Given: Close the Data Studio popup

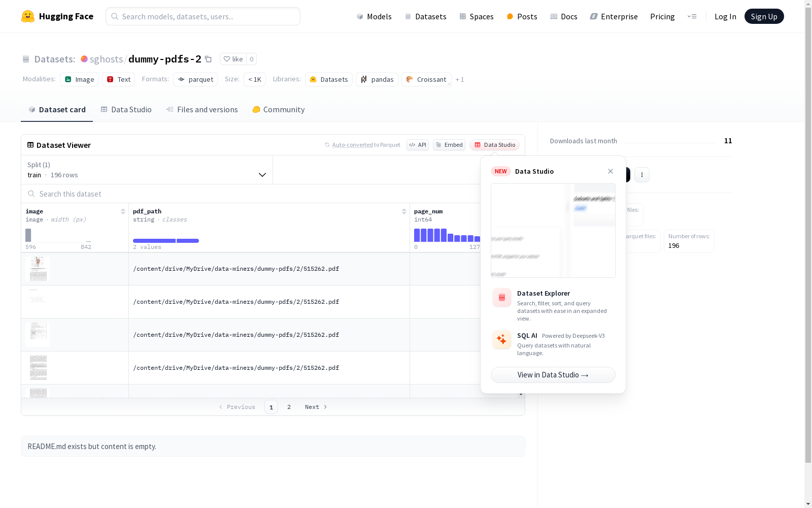Looking at the screenshot, I should (x=611, y=171).
